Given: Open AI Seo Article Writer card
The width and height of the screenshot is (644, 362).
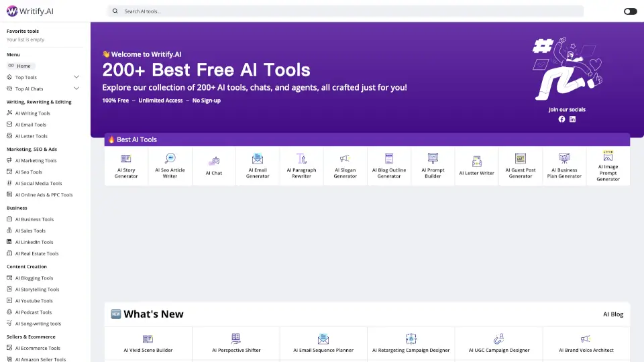Looking at the screenshot, I should tap(170, 166).
